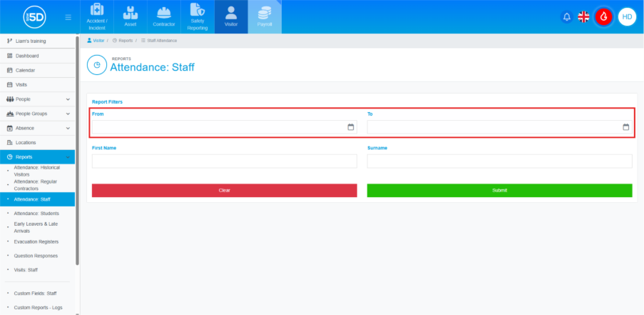Screen dimensions: 644x315
Task: Open Custom Fields: Staff report
Action: coord(35,294)
